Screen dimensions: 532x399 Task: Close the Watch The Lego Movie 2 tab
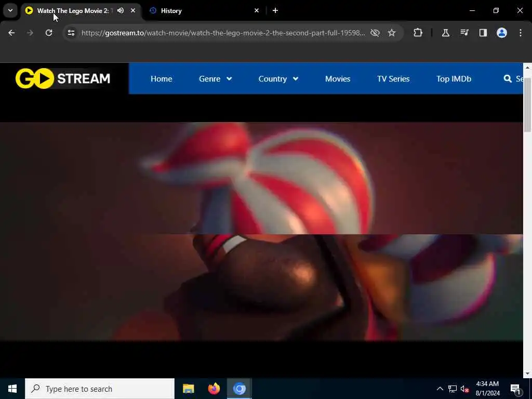point(133,10)
